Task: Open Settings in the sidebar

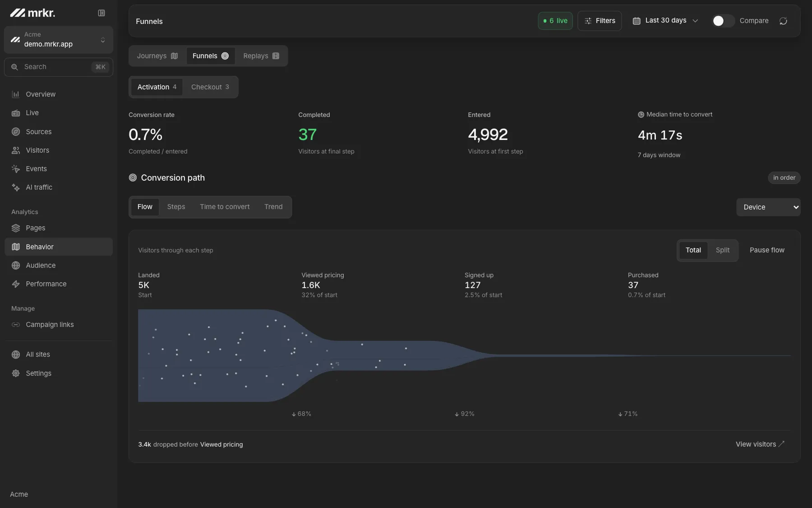Action: tap(59, 373)
